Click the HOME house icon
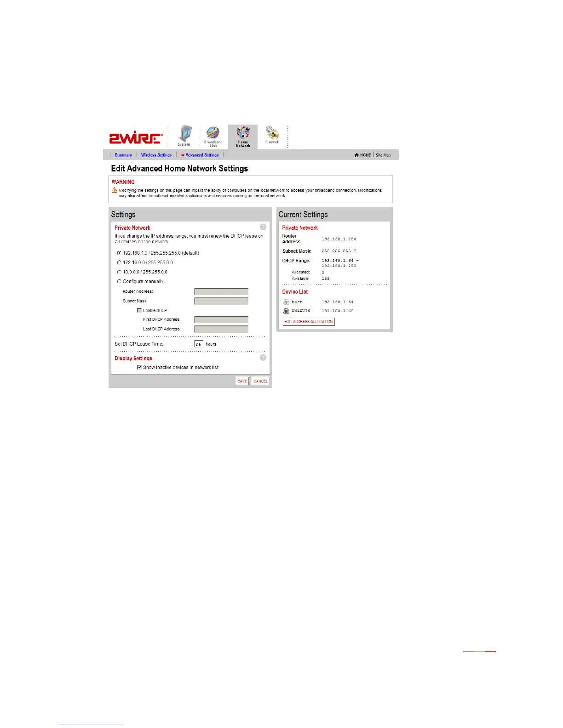Screen dimensions: 563x728 pyautogui.click(x=356, y=155)
